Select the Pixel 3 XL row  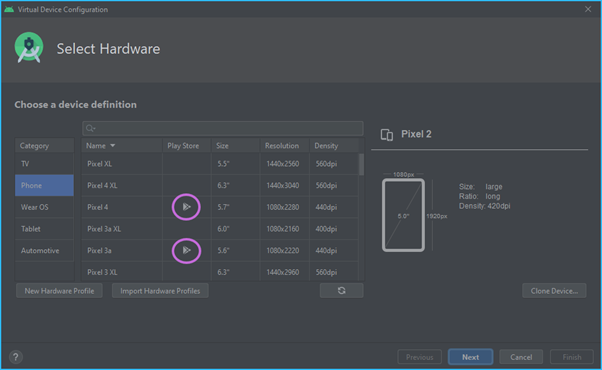(x=220, y=272)
